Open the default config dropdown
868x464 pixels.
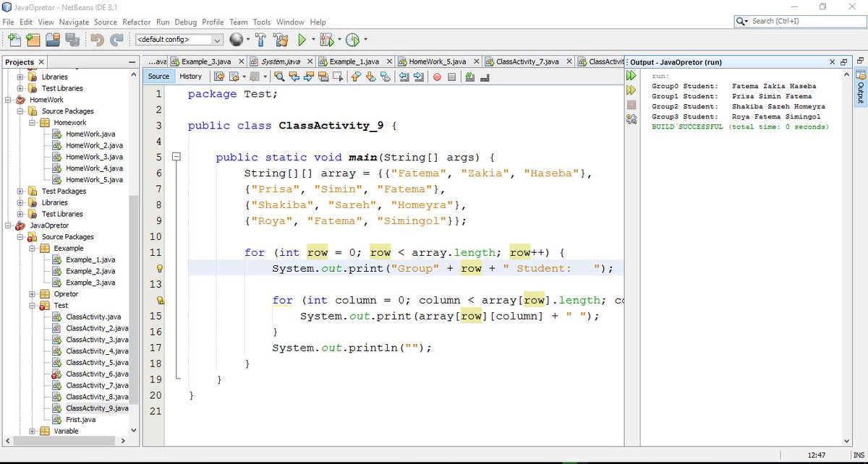click(x=179, y=39)
